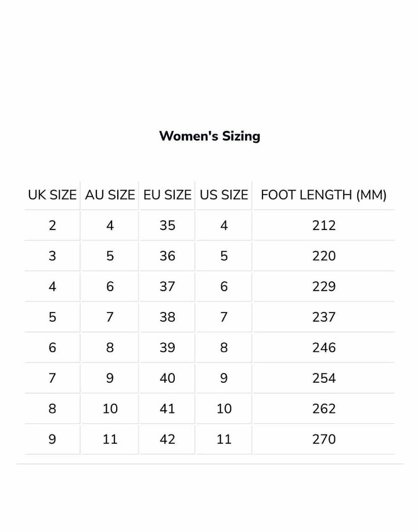Click the Women's Sizing heading
This screenshot has width=418, height=532.
[x=210, y=136]
